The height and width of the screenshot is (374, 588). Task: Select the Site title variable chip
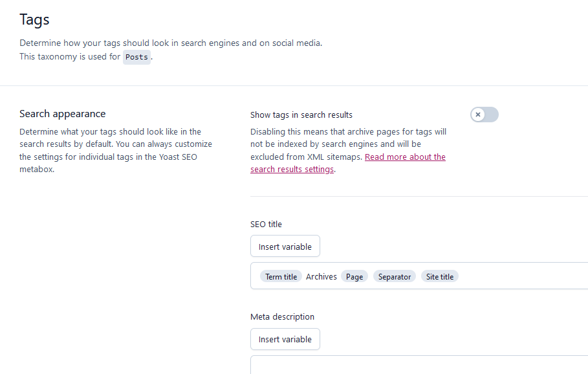tap(439, 276)
